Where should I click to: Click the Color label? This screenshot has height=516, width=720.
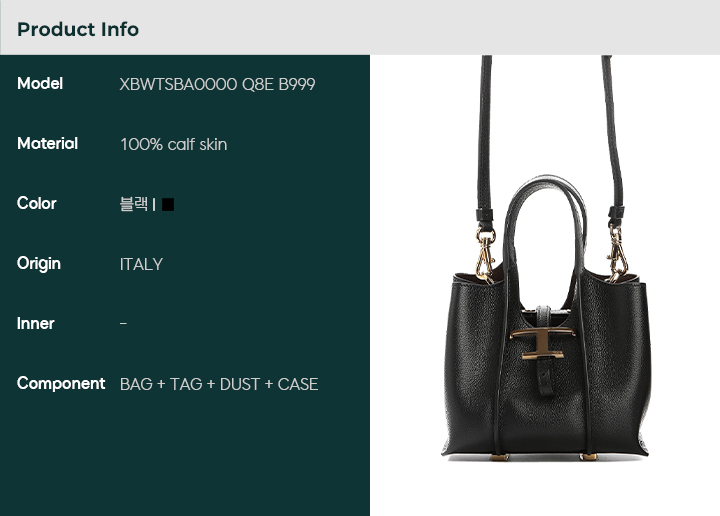tap(37, 203)
